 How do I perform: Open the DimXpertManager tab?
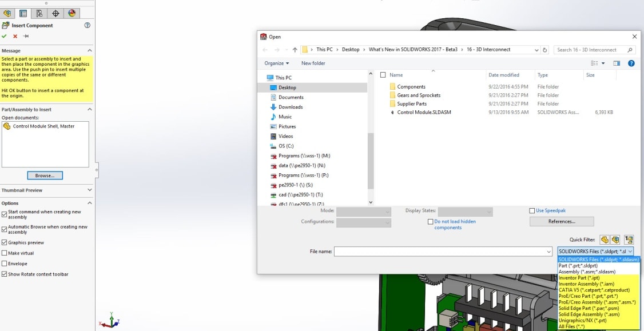55,13
